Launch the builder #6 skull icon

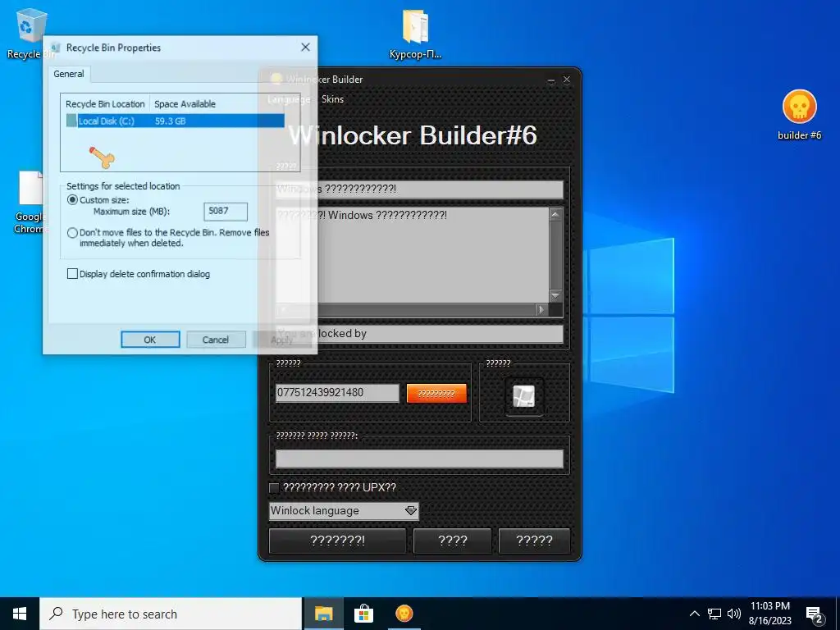point(799,114)
